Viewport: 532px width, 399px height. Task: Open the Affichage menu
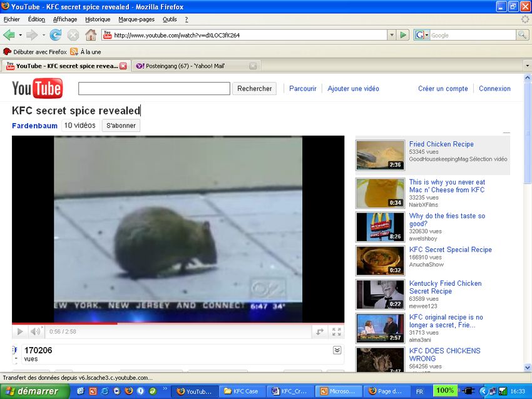pyautogui.click(x=65, y=19)
